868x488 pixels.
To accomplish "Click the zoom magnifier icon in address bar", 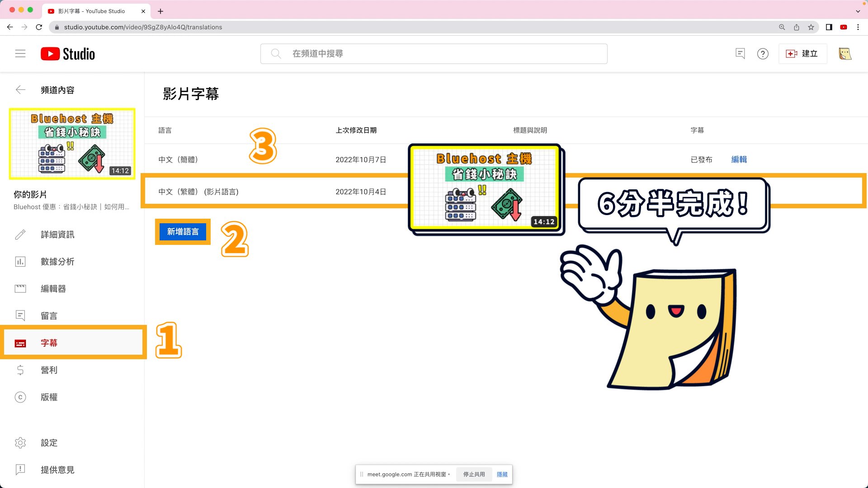I will coord(782,27).
